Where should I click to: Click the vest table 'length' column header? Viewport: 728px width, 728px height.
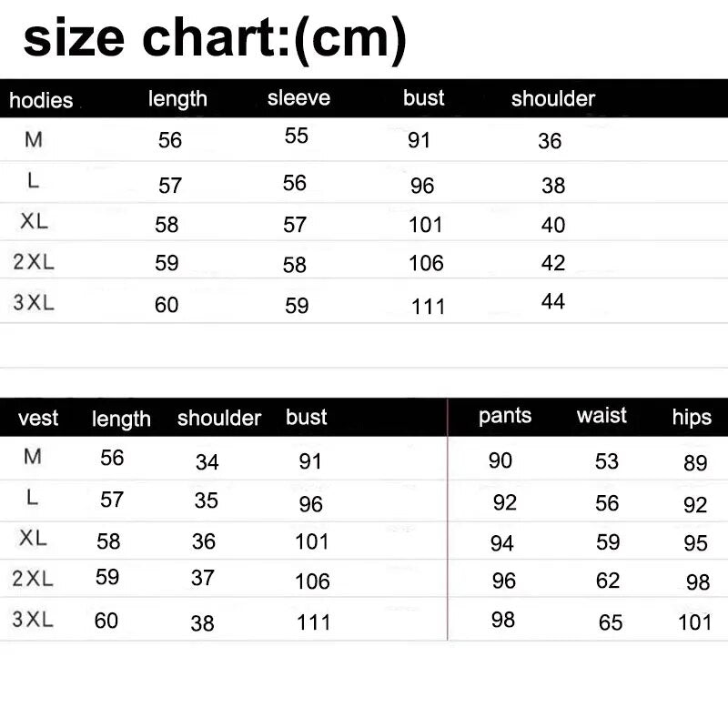coord(121,419)
